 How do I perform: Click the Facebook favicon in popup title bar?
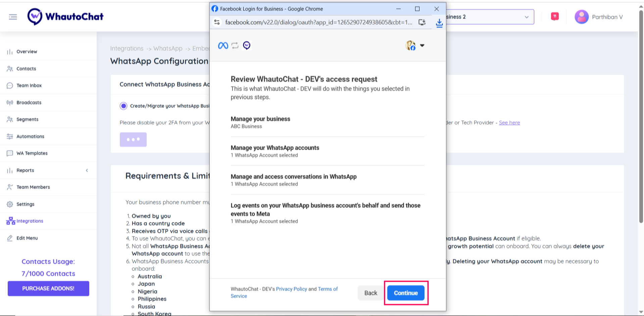(215, 9)
